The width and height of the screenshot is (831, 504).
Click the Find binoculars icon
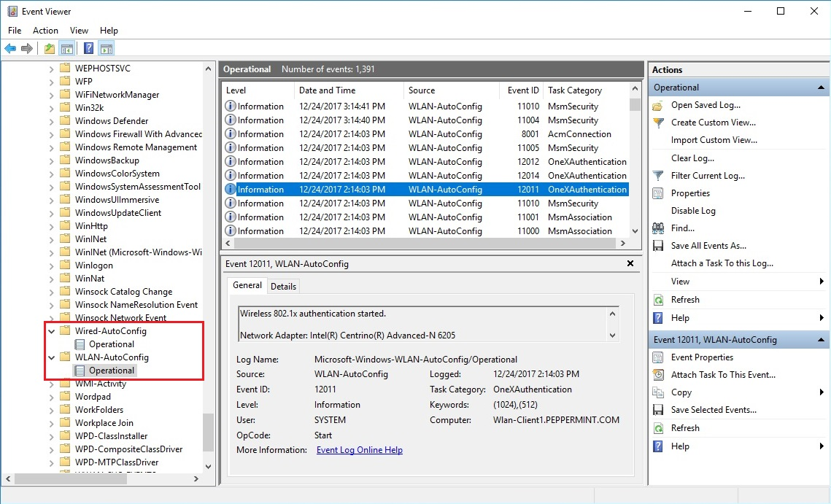click(658, 228)
